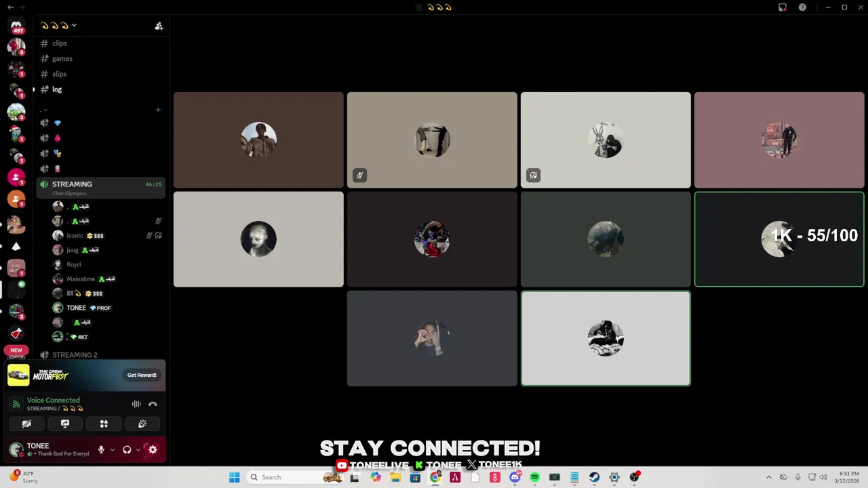Open user settings gear icon

[153, 449]
